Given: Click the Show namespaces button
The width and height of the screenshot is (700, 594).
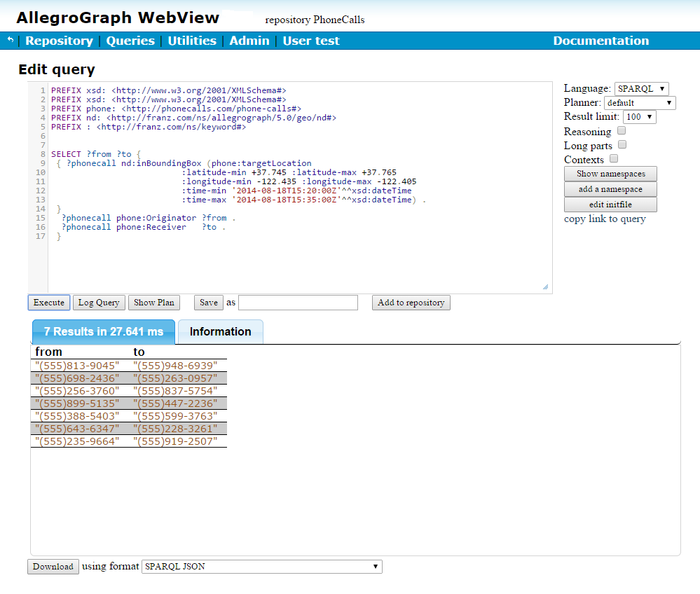Looking at the screenshot, I should click(610, 174).
